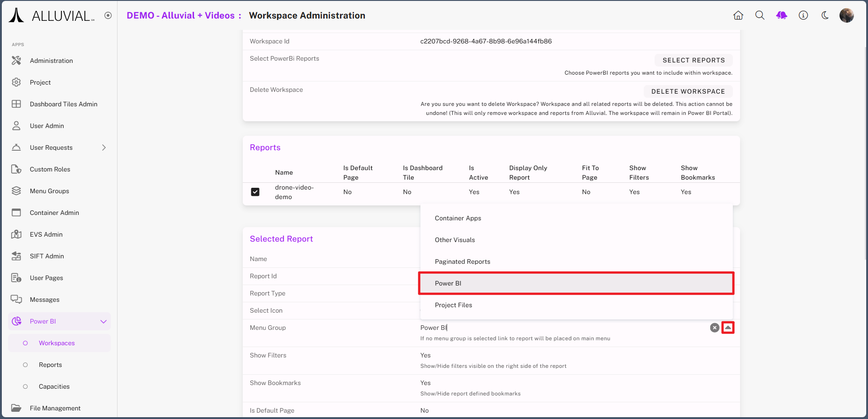Viewport: 868px width, 419px height.
Task: Open the Home icon in top bar
Action: pos(738,15)
